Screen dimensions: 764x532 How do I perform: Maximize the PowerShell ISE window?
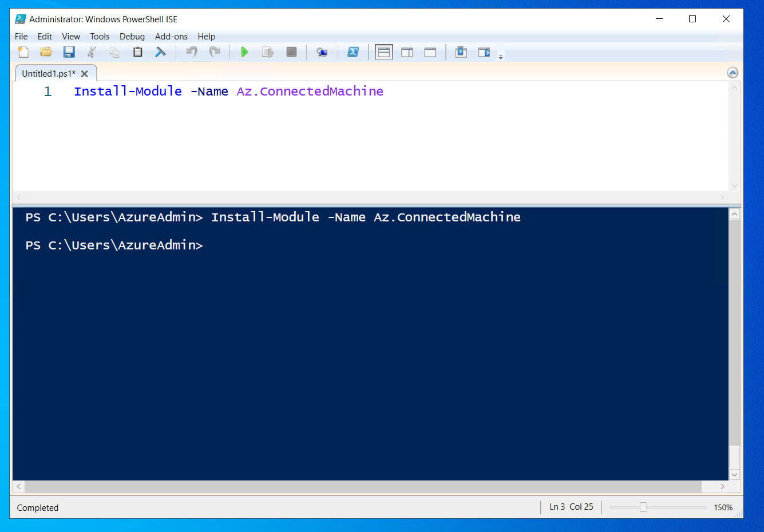[x=692, y=19]
